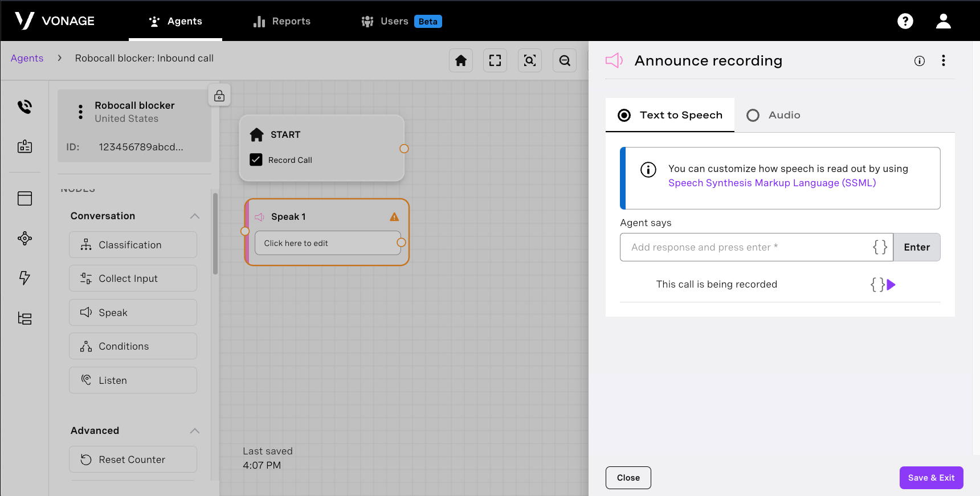Image resolution: width=980 pixels, height=496 pixels.
Task: Click the Agents breadcrumb link
Action: pyautogui.click(x=27, y=58)
